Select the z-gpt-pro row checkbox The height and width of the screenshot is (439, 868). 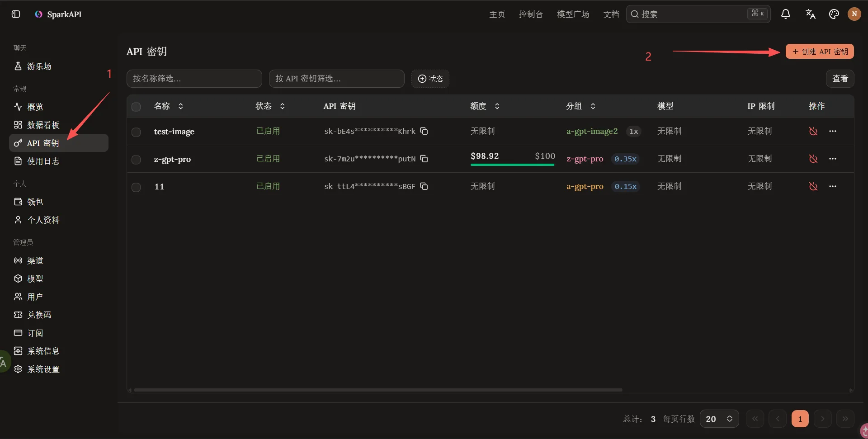click(x=136, y=160)
